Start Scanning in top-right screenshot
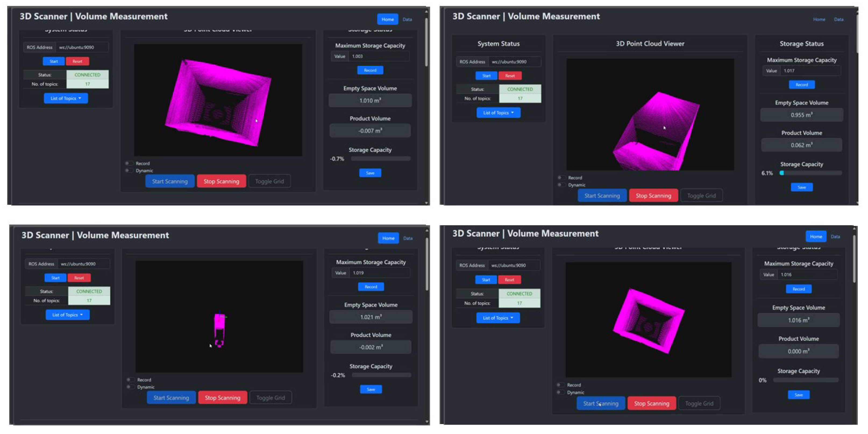 tap(602, 195)
